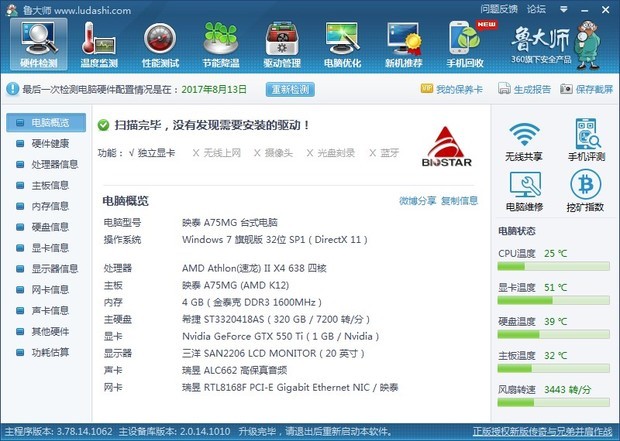Click the CPU温度 progress bar
Image resolution: width=620 pixels, height=441 pixels.
[554, 267]
